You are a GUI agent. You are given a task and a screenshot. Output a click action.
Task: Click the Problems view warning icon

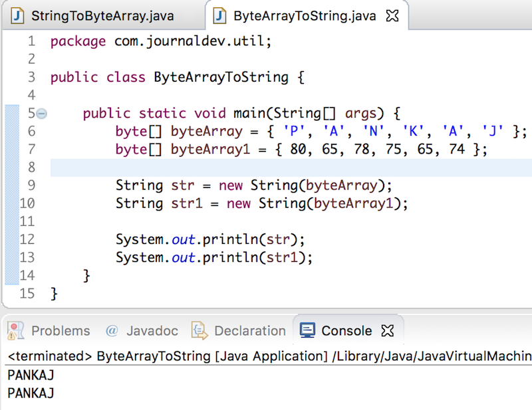pos(15,330)
